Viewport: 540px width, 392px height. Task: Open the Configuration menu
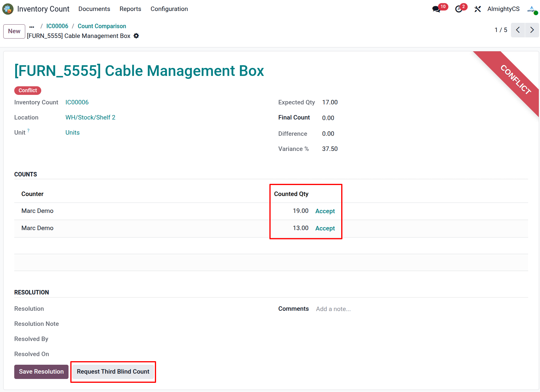coord(169,9)
